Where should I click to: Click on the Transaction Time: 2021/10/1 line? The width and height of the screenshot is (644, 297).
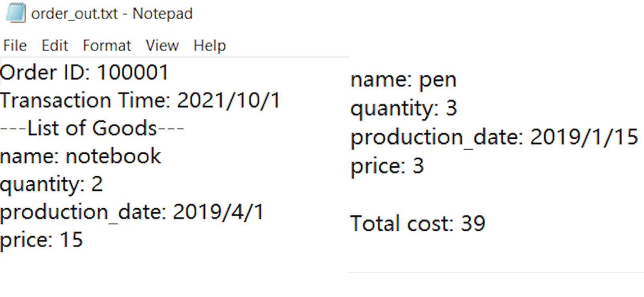[140, 100]
